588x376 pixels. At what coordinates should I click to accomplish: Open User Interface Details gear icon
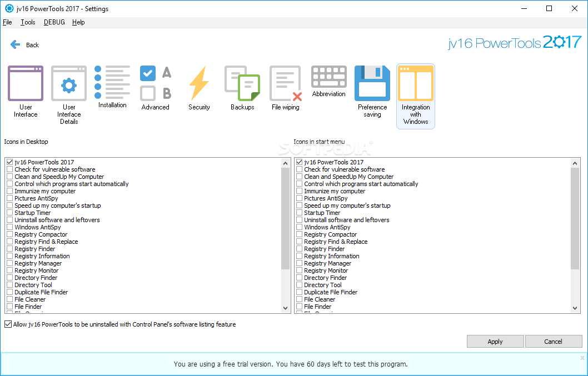pos(69,84)
